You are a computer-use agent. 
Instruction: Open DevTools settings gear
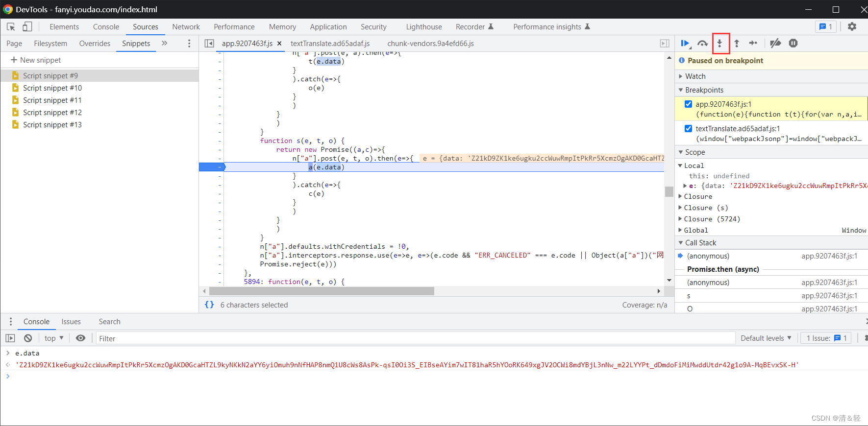tap(852, 27)
